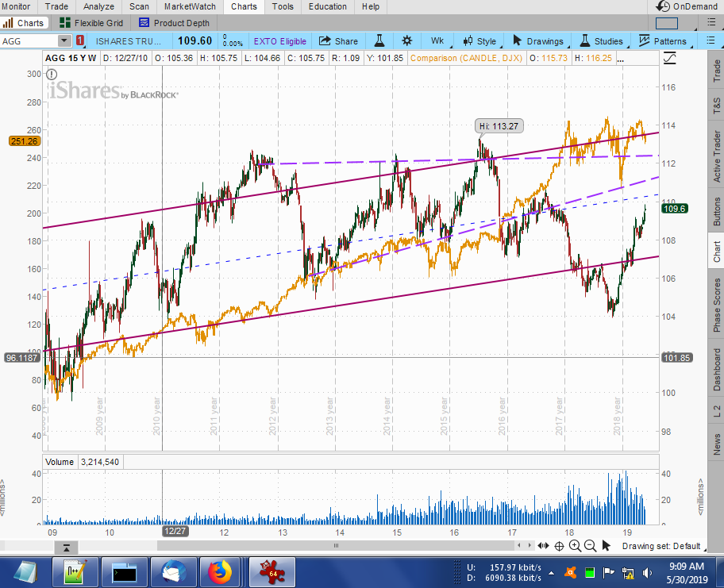Open the Product Depth subtab
The image size is (724, 588).
click(x=174, y=23)
